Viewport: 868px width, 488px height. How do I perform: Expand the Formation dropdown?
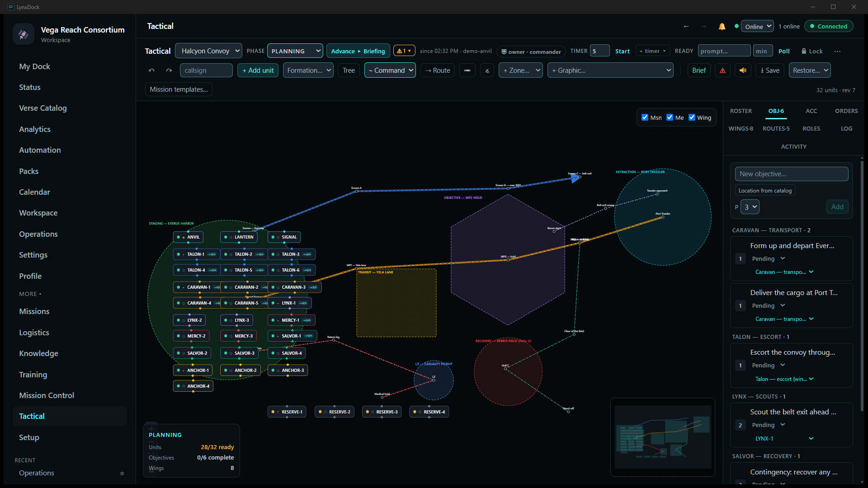[x=308, y=70]
